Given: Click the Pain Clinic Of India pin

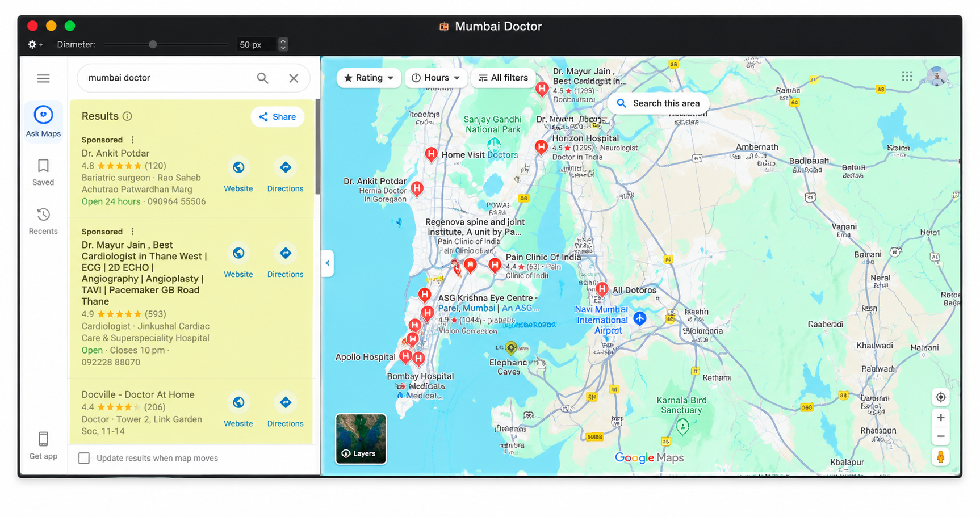Looking at the screenshot, I should click(495, 265).
